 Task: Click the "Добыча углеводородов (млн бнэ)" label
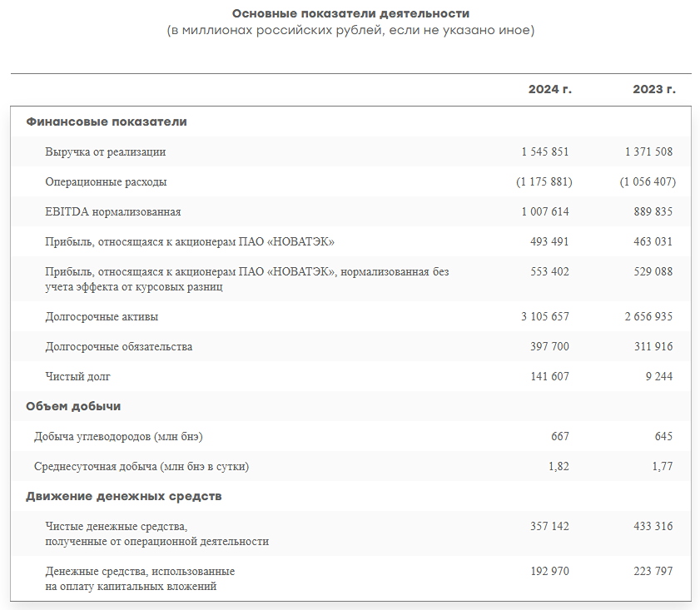(x=118, y=437)
